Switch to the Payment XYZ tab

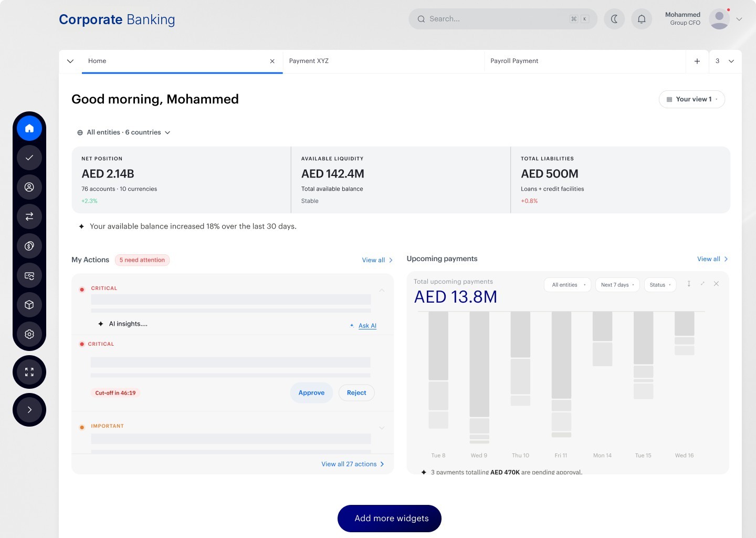[383, 61]
